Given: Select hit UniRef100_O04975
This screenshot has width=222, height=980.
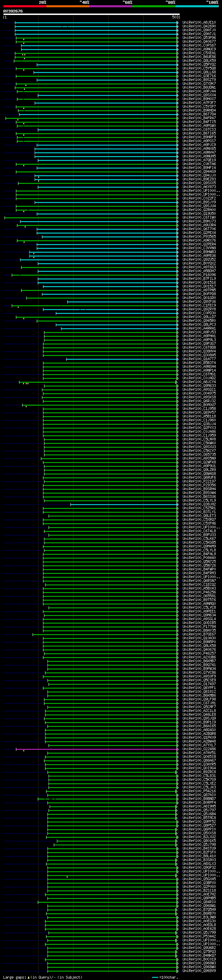Looking at the screenshot, I should pos(199,394).
